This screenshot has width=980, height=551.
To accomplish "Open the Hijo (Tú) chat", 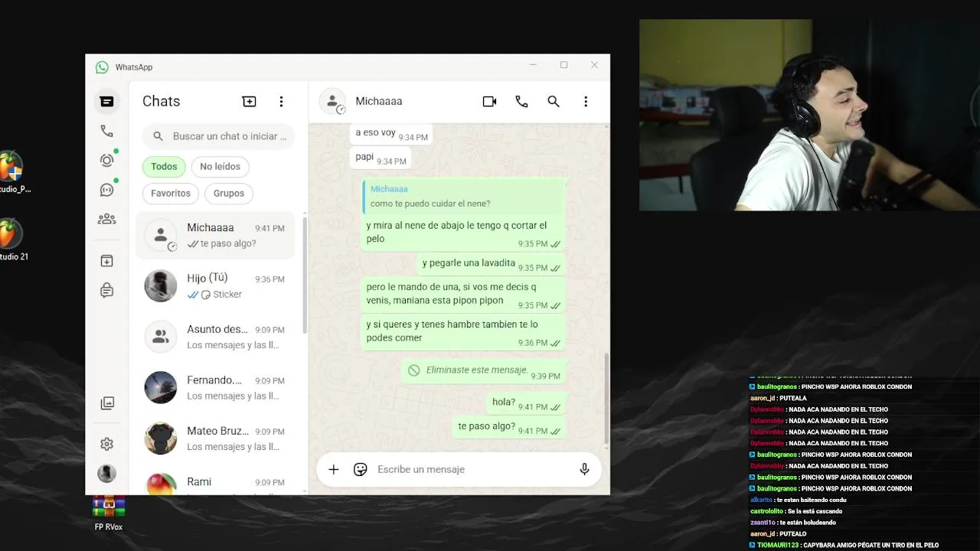I will pyautogui.click(x=215, y=286).
